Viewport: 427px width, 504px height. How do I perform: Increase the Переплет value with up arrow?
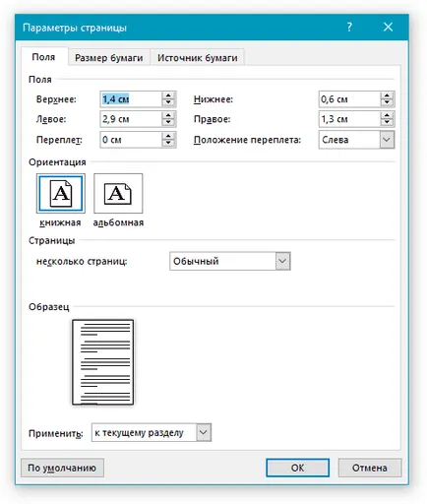point(168,136)
